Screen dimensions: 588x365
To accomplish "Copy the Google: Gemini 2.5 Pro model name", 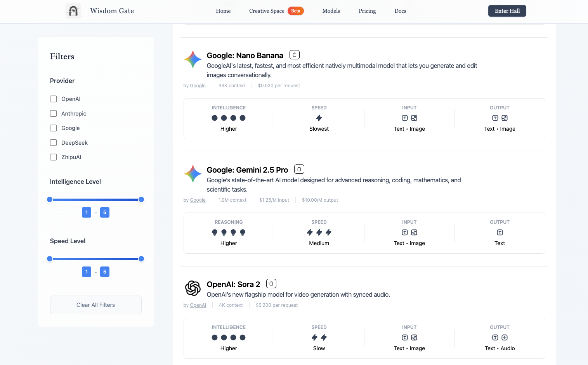I will click(x=299, y=170).
